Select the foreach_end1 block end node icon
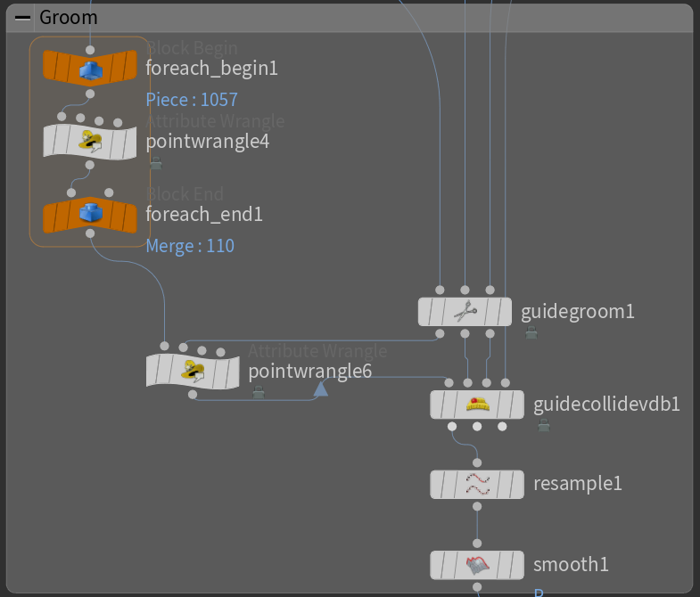The image size is (700, 597). click(90, 214)
